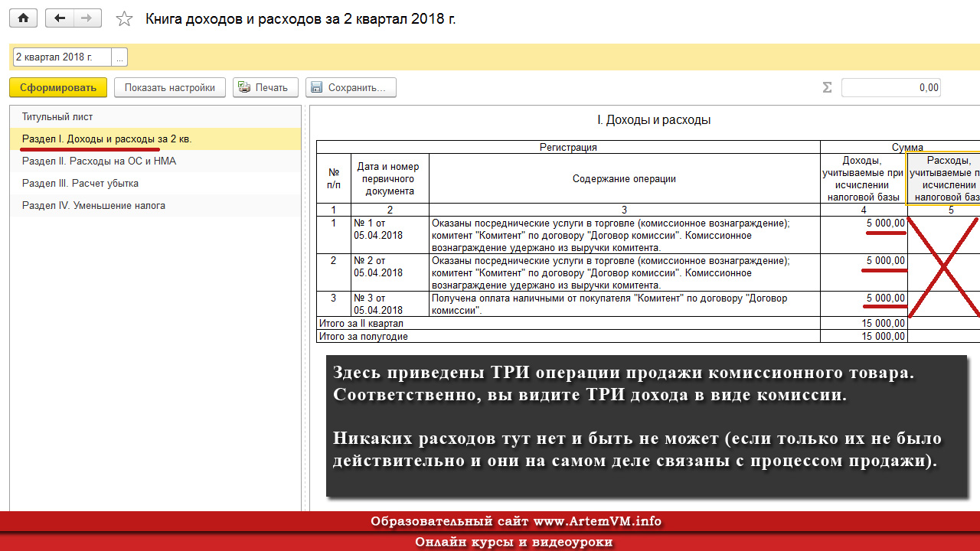
Task: Select document cell '№ 3 от 05.04.2018'
Action: tap(390, 304)
